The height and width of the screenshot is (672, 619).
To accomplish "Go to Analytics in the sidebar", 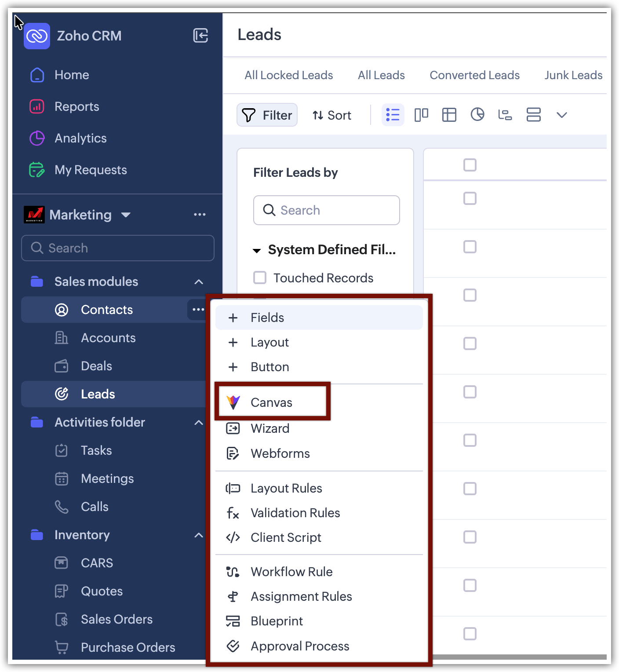I will [x=80, y=139].
